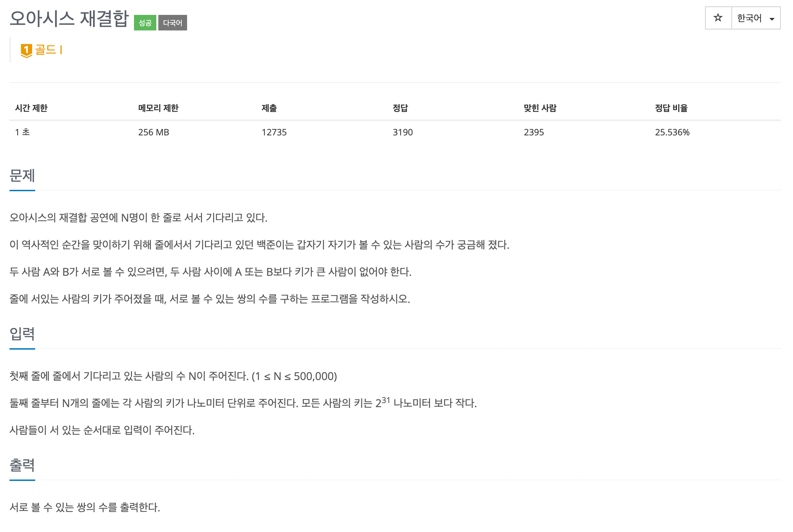This screenshot has height=532, width=793.
Task: Click the 제출 column header
Action: click(x=269, y=108)
